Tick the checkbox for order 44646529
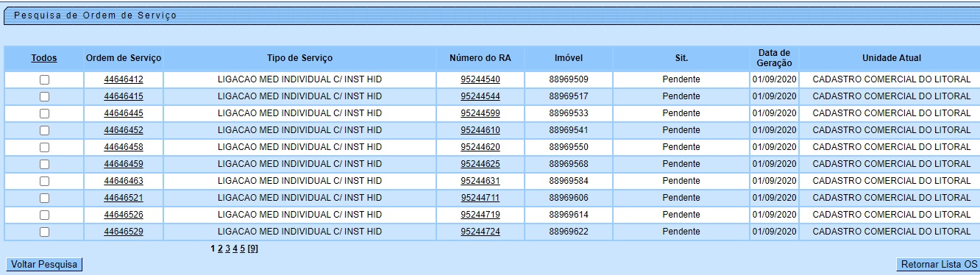 44,232
